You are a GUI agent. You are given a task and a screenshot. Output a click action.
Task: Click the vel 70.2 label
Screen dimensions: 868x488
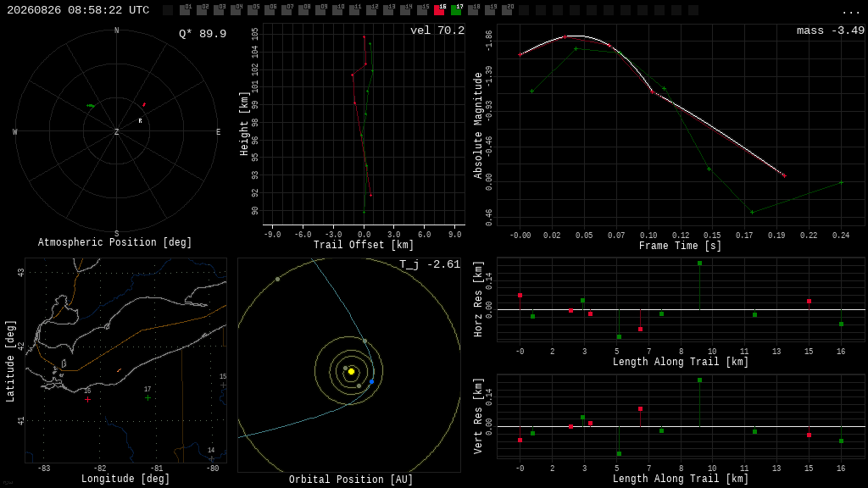[437, 30]
